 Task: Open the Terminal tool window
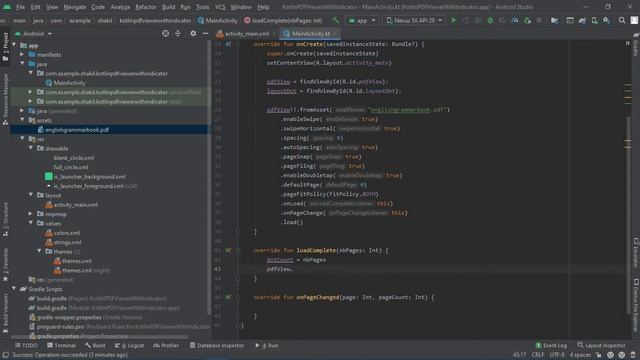[x=61, y=345]
